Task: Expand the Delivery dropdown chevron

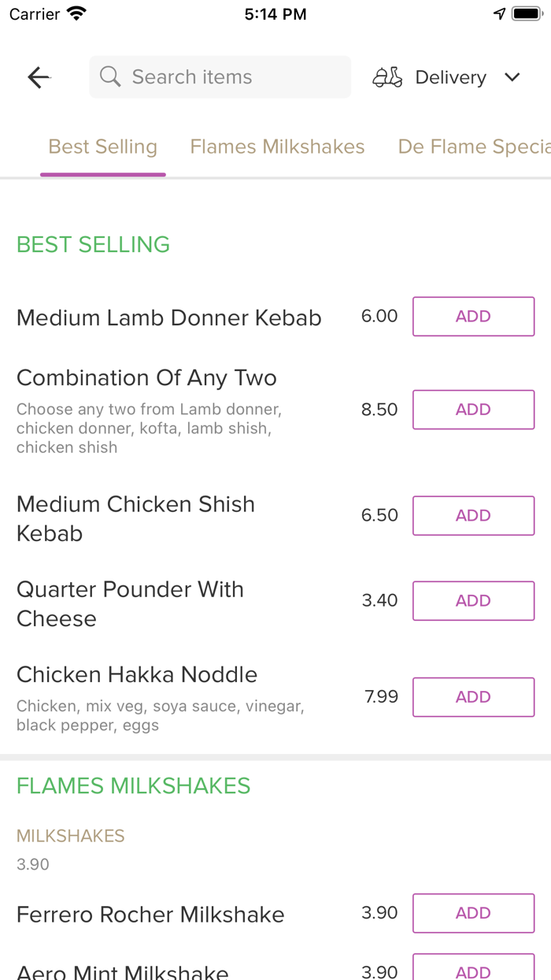Action: [512, 77]
